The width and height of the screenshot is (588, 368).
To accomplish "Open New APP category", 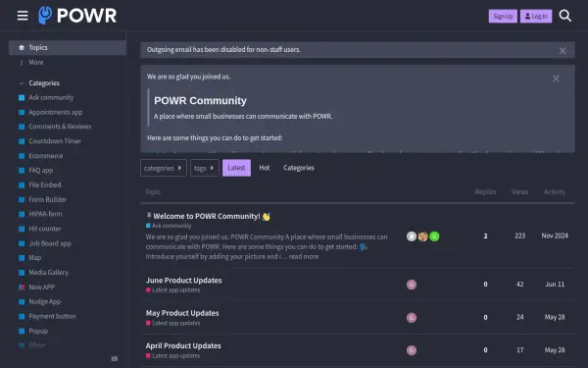I will (x=41, y=288).
